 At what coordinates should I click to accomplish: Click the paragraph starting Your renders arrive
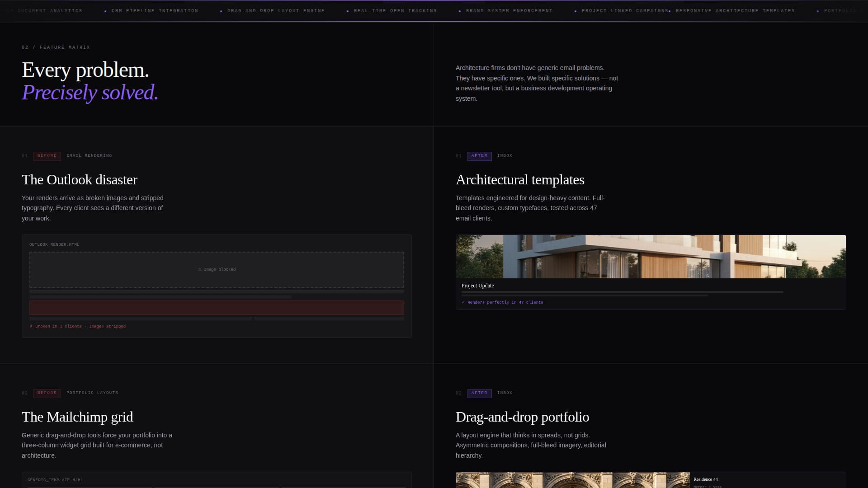[x=93, y=208]
